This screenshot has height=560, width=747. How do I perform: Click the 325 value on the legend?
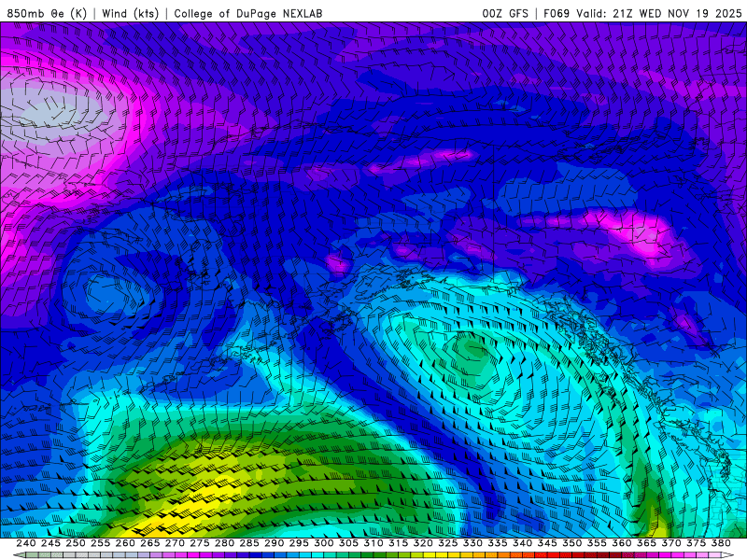(448, 543)
